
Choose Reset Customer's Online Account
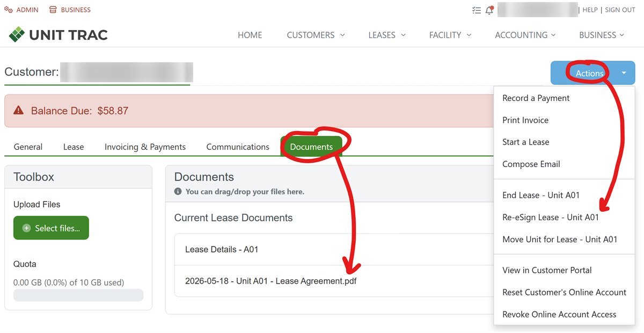[x=564, y=292]
